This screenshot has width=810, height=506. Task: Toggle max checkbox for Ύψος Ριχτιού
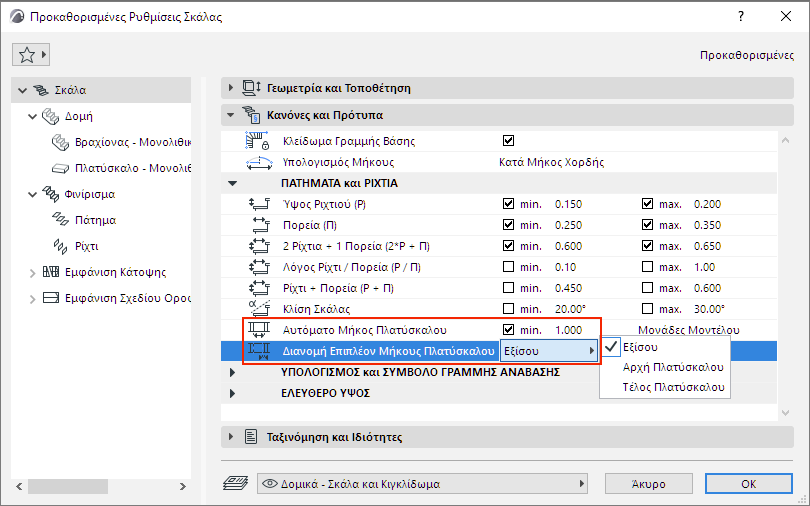click(x=647, y=204)
